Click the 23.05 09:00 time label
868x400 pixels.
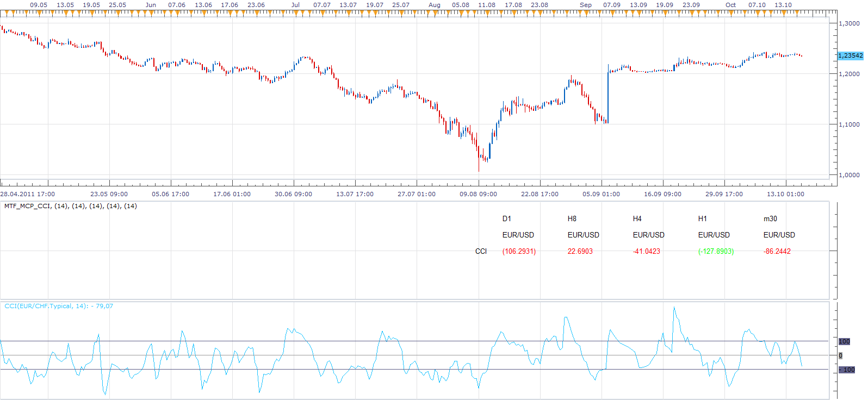109,194
